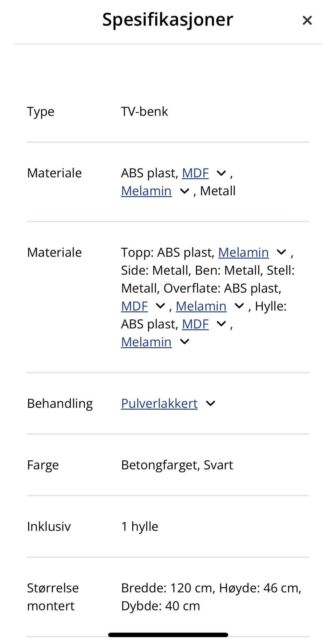The height and width of the screenshot is (644, 336).
Task: Expand chevron beside Overflate MDF link
Action: (160, 306)
